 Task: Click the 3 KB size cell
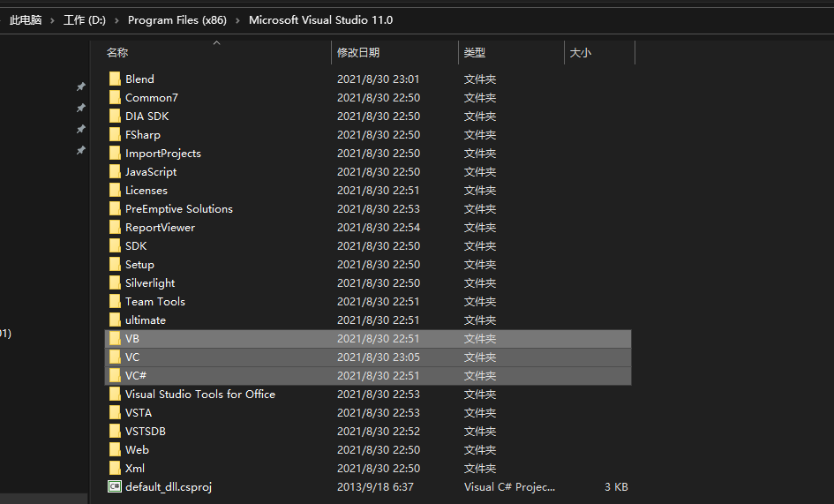click(x=616, y=486)
